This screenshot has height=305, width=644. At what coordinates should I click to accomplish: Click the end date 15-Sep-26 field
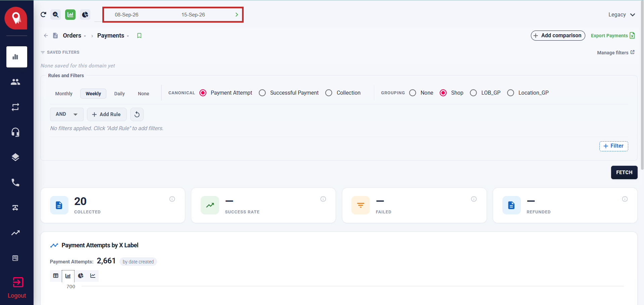pos(193,15)
